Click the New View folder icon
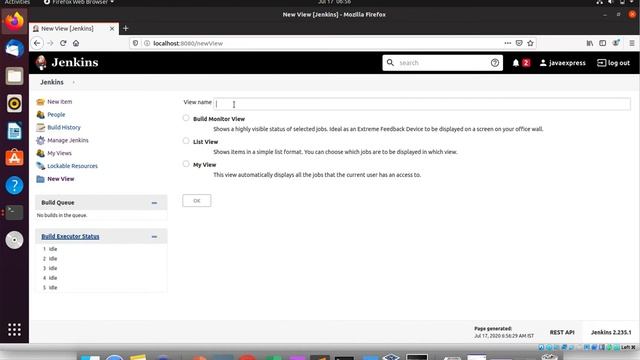The image size is (640, 360). (x=40, y=179)
